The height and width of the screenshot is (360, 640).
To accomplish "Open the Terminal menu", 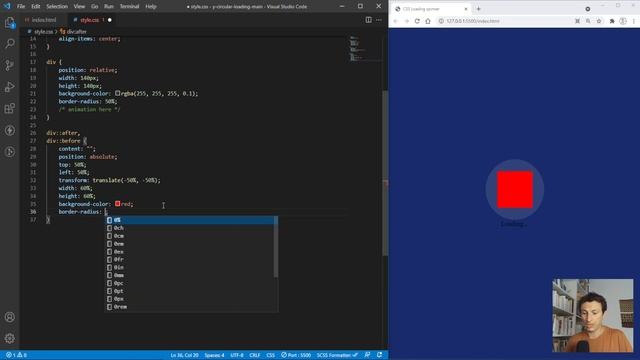I will 129,7.
